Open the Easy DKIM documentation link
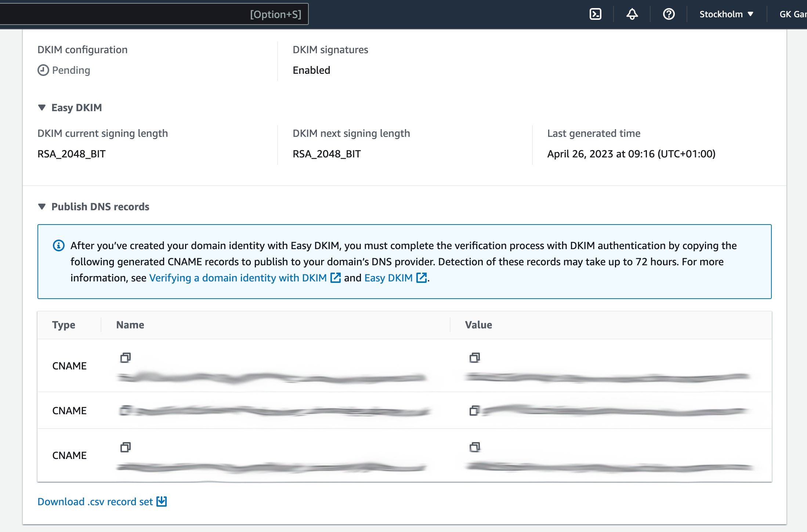Screen dimensions: 807x532 tap(388, 278)
